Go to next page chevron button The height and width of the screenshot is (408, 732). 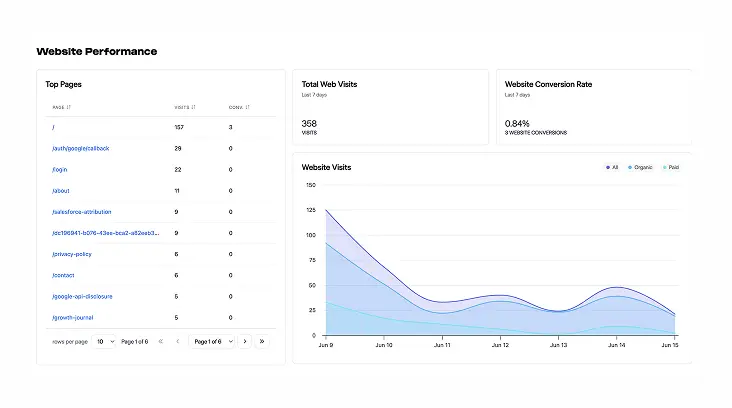pyautogui.click(x=245, y=342)
